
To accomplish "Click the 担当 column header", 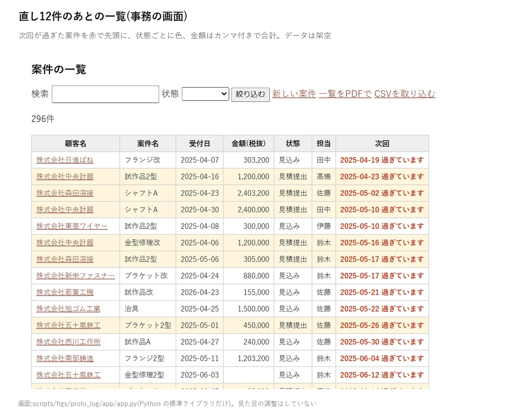I will tap(324, 143).
